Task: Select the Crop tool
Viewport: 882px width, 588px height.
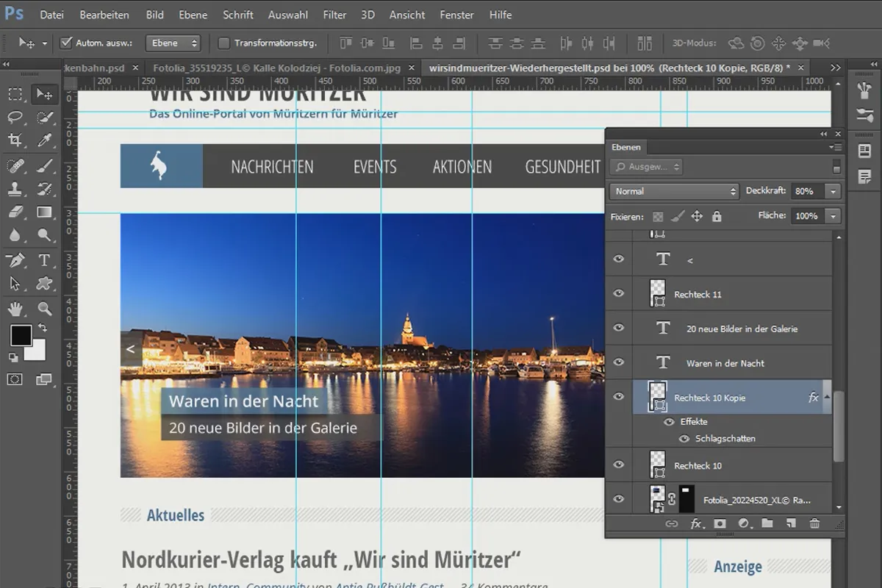Action: (x=15, y=140)
